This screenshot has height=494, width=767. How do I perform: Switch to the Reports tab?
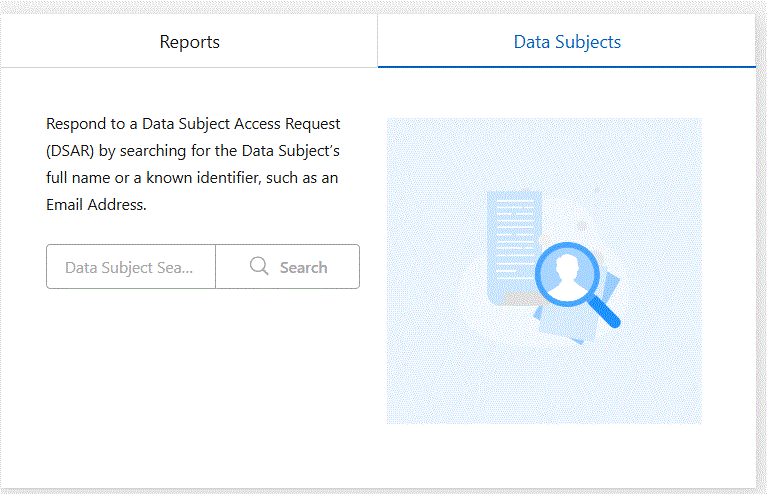pos(189,42)
